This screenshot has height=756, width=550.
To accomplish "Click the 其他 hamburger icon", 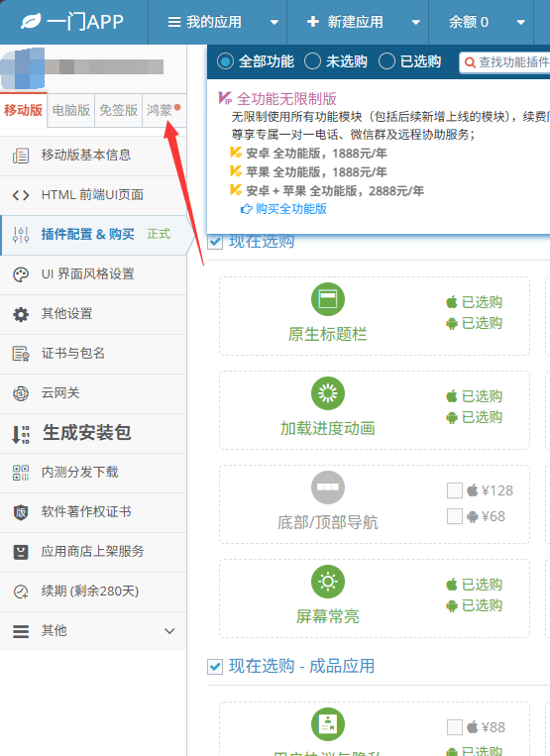I will [x=21, y=631].
